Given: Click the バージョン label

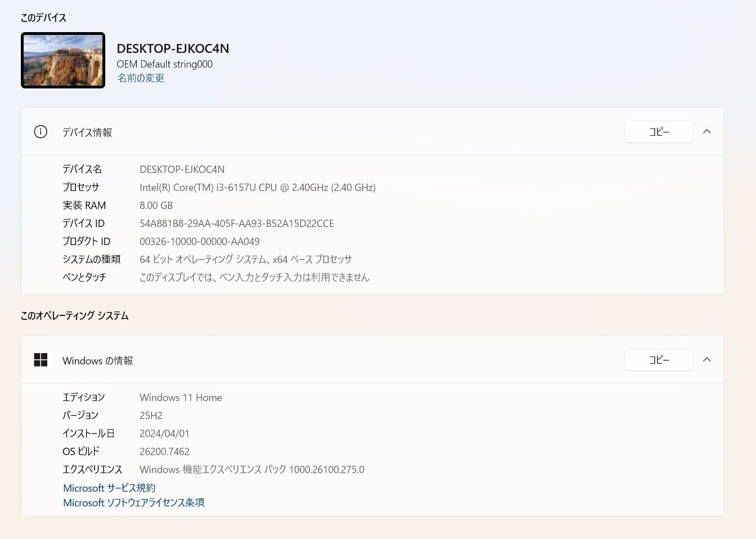Looking at the screenshot, I should (80, 416).
